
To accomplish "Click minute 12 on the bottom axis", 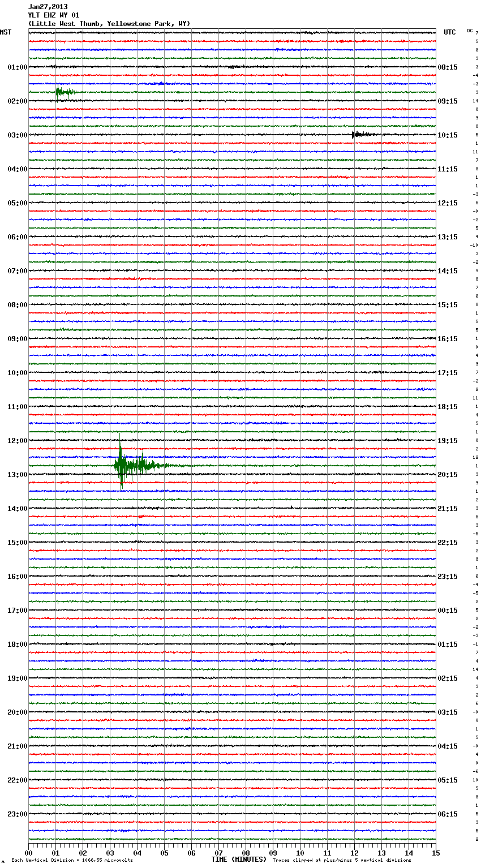I will click(x=354, y=853).
